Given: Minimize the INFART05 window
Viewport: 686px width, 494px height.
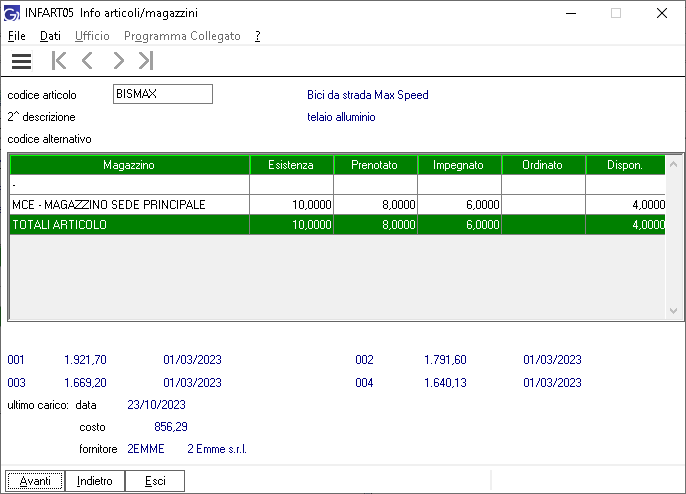Looking at the screenshot, I should (x=570, y=13).
